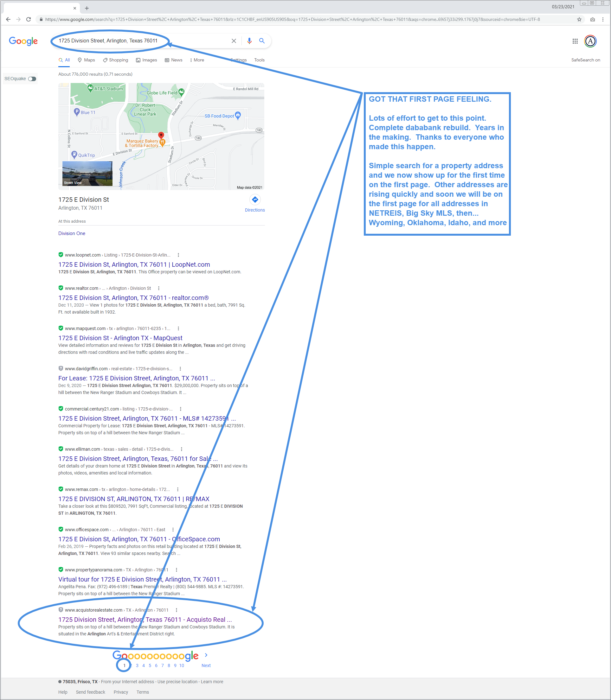Open the Division One link
The image size is (611, 700).
tap(72, 233)
